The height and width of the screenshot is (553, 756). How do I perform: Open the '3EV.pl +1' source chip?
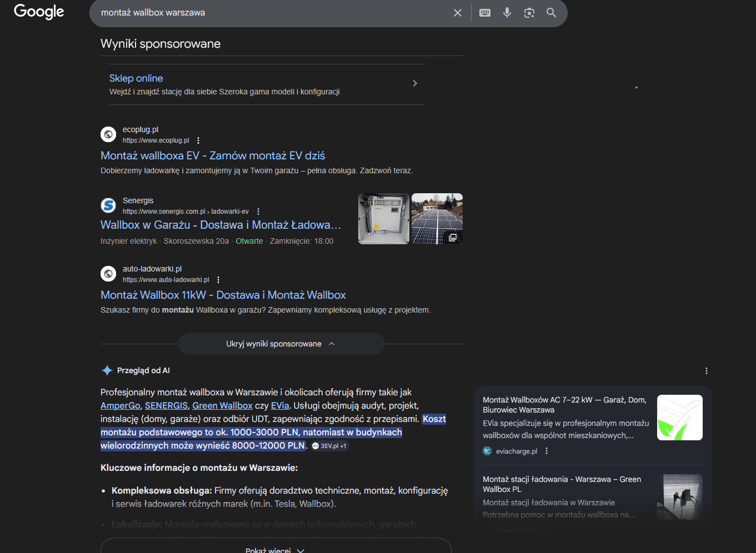pyautogui.click(x=329, y=446)
